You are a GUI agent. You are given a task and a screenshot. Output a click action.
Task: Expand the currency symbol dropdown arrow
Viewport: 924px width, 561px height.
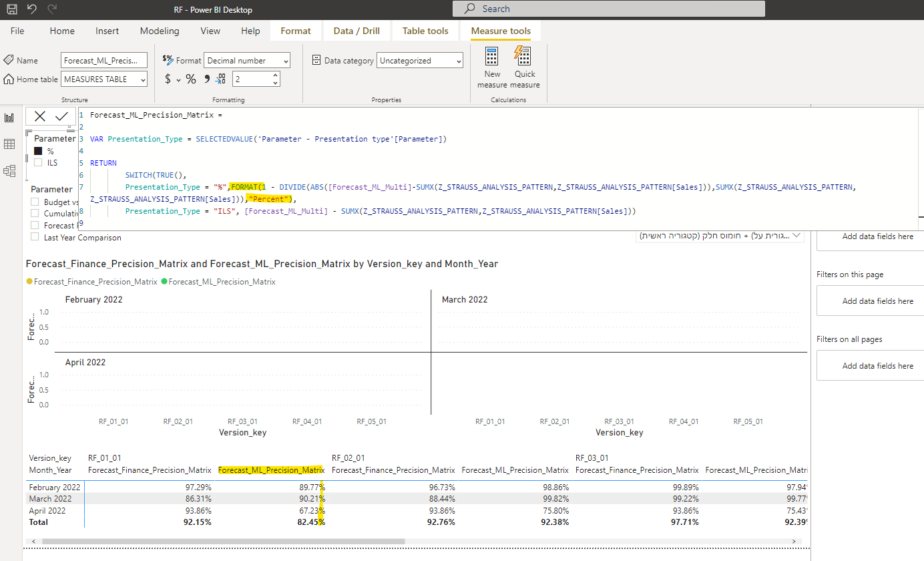[178, 79]
